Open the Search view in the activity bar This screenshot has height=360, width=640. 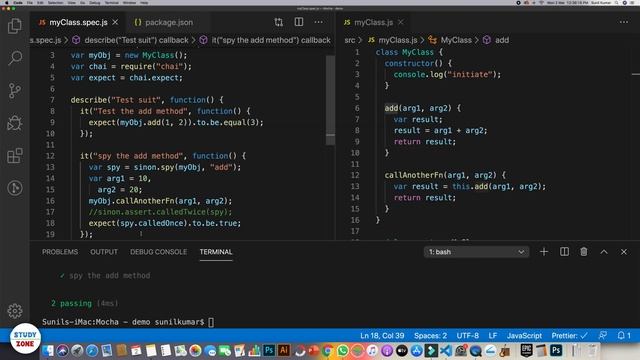[x=15, y=58]
